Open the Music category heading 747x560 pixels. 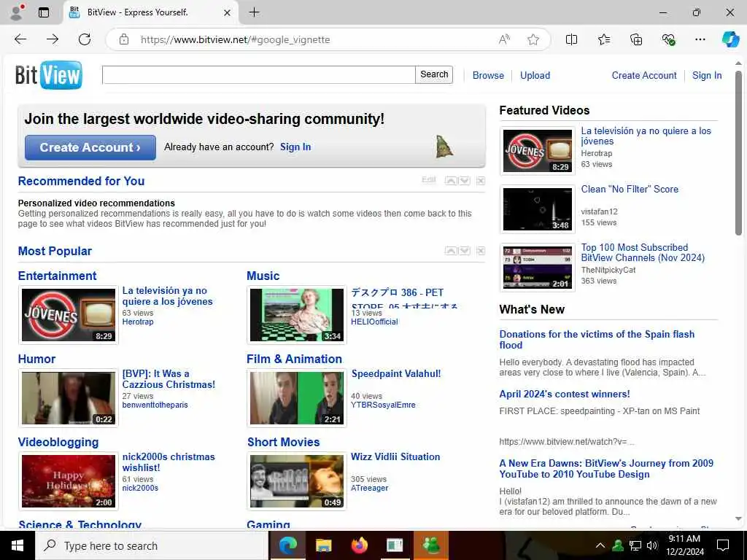[263, 276]
